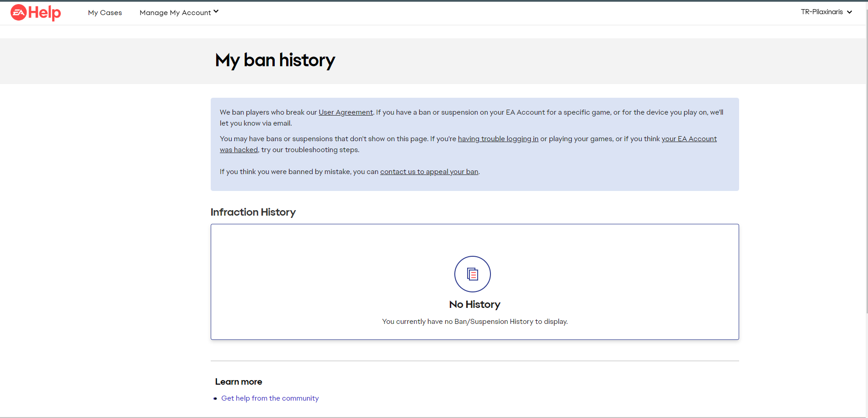Open Get help from the community link
868x418 pixels.
pos(270,398)
